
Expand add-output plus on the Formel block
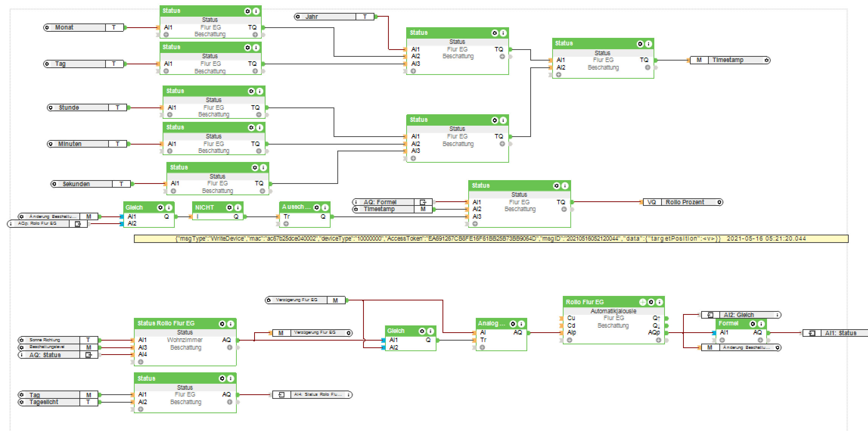760,340
